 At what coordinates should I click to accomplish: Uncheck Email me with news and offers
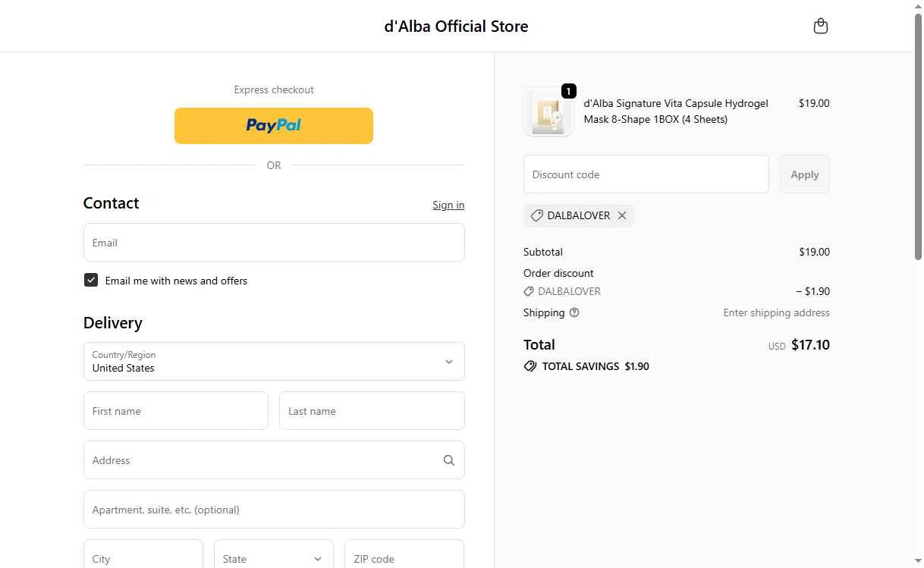pyautogui.click(x=91, y=280)
